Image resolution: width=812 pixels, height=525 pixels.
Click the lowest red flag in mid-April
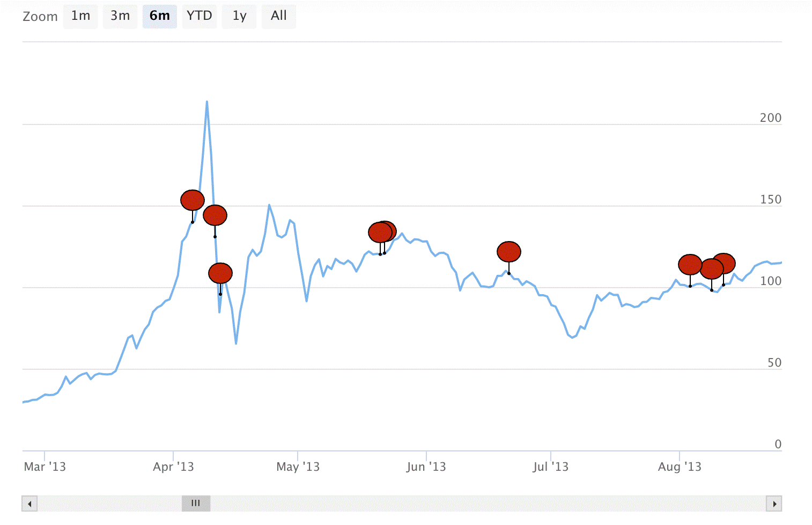(220, 273)
